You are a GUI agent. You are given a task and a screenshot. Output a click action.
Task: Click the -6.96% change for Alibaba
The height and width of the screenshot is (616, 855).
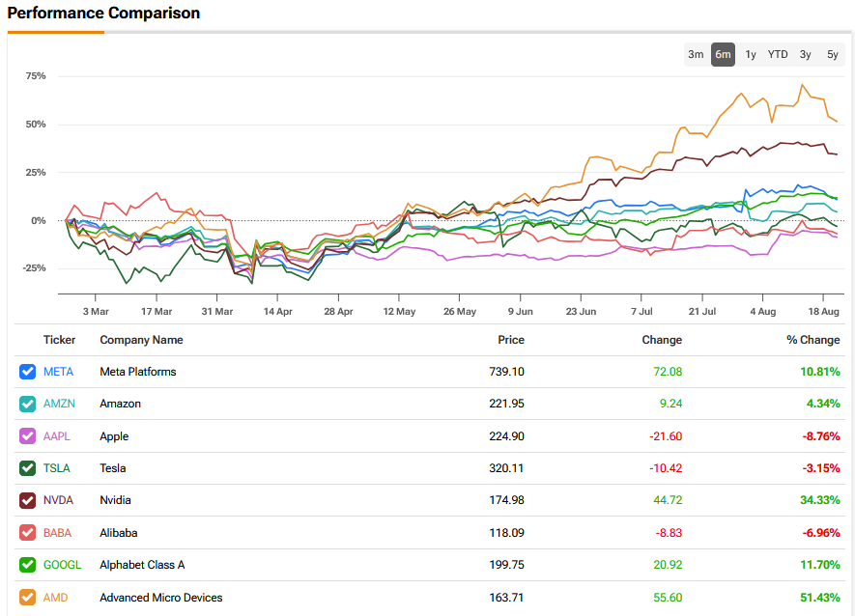pyautogui.click(x=821, y=533)
